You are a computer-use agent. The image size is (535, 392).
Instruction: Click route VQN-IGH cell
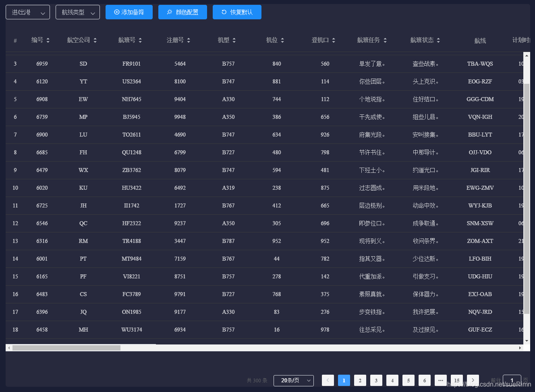480,117
